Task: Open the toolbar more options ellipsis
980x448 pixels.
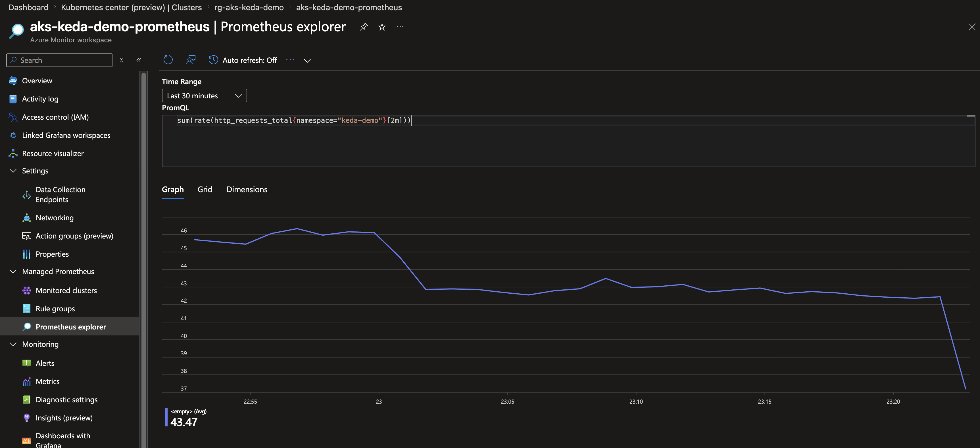Action: click(x=290, y=60)
